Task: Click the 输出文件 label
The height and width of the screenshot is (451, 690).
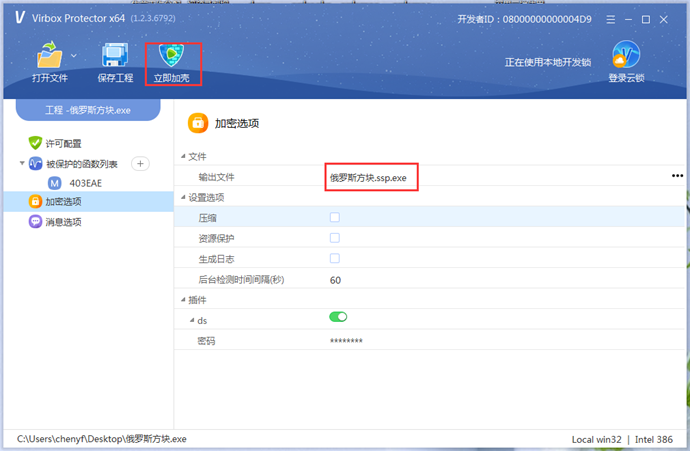Action: click(x=216, y=177)
